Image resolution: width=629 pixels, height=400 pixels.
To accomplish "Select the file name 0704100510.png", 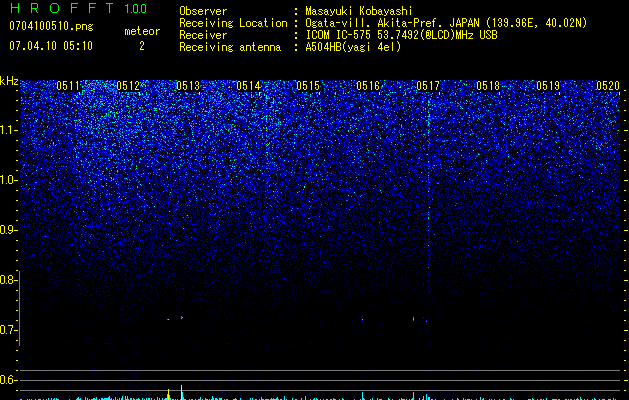I will click(x=51, y=26).
